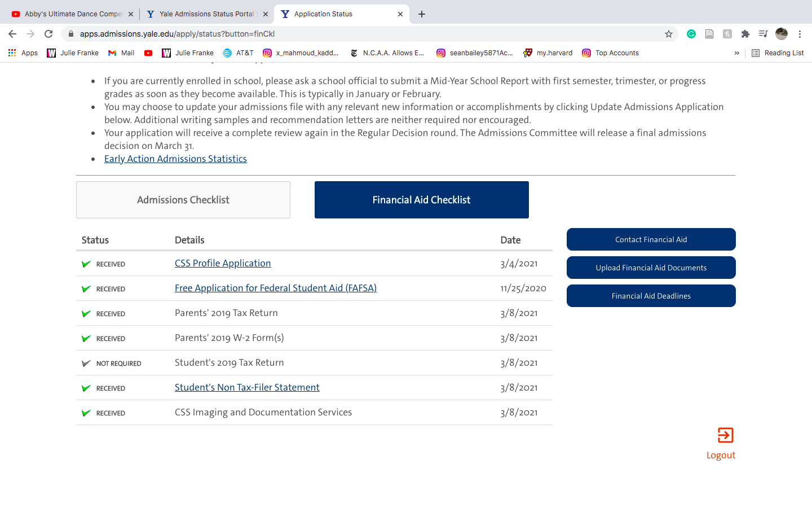Open a new browser tab
Viewport: 812px width, 508px height.
[x=422, y=14]
